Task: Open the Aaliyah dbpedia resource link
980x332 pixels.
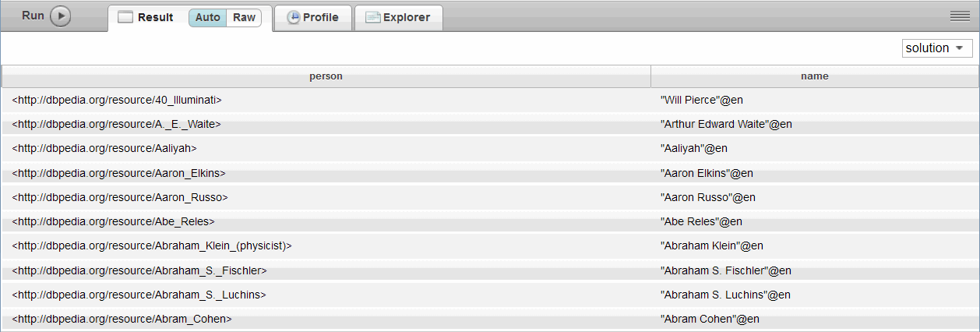Action: [104, 148]
